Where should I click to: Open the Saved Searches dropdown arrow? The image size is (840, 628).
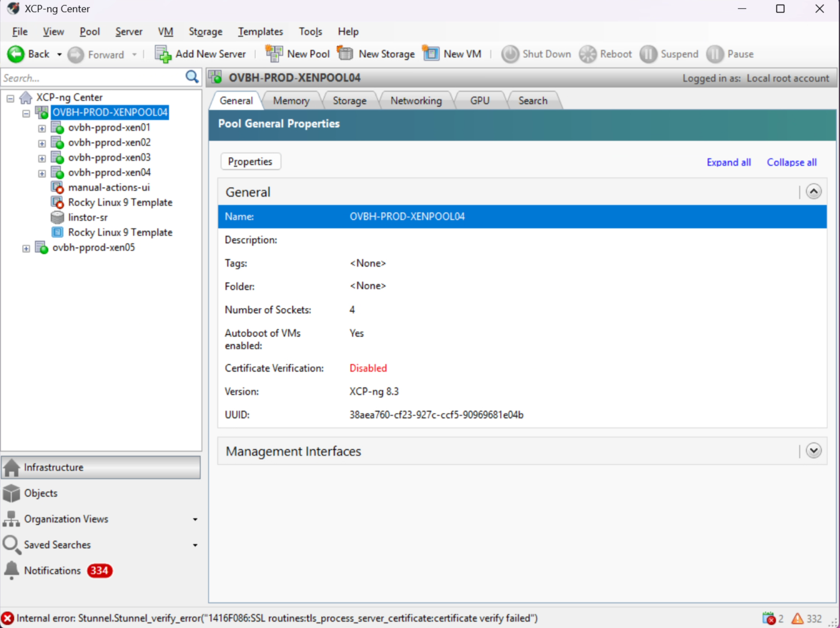(x=195, y=545)
